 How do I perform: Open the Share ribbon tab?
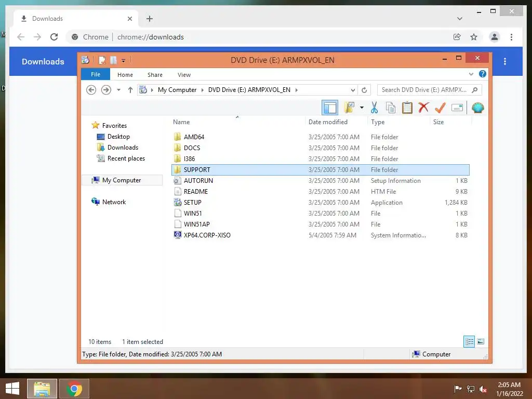click(x=155, y=75)
